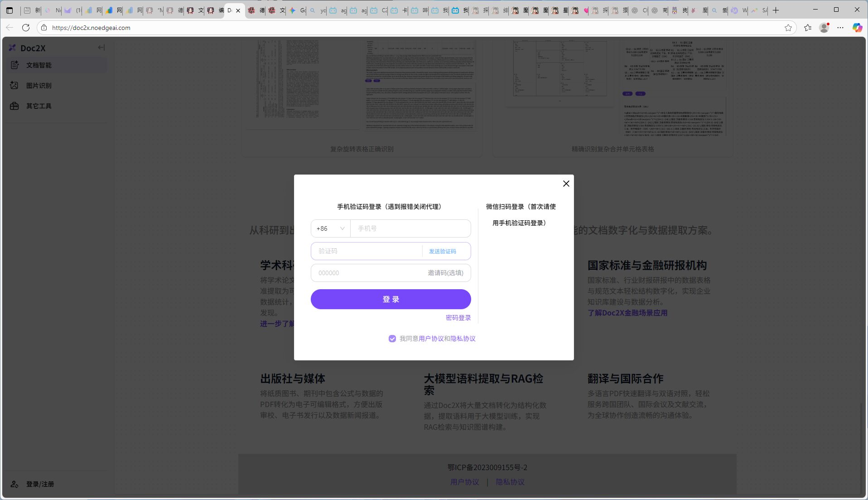This screenshot has width=868, height=500.
Task: Add this page to favorites star
Action: click(x=788, y=28)
